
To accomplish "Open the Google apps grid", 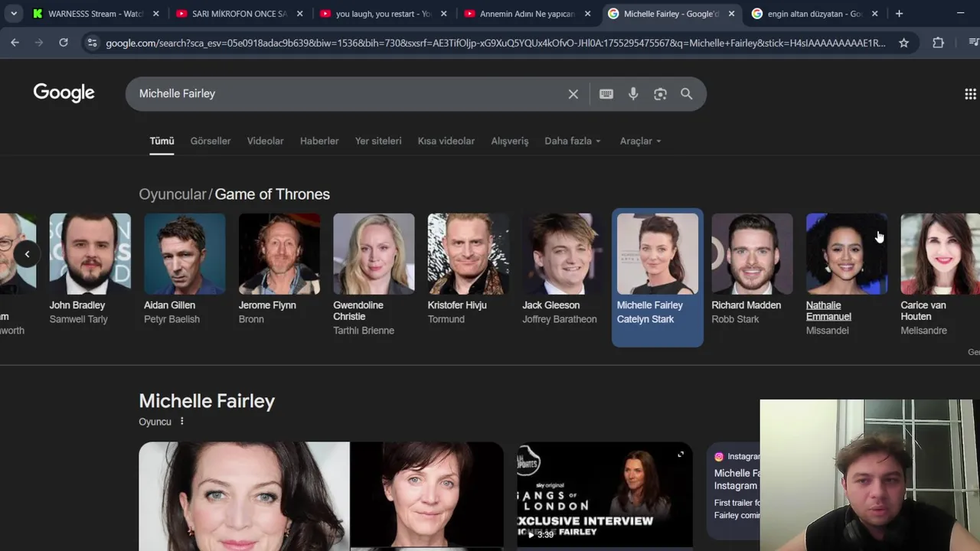I will click(970, 94).
